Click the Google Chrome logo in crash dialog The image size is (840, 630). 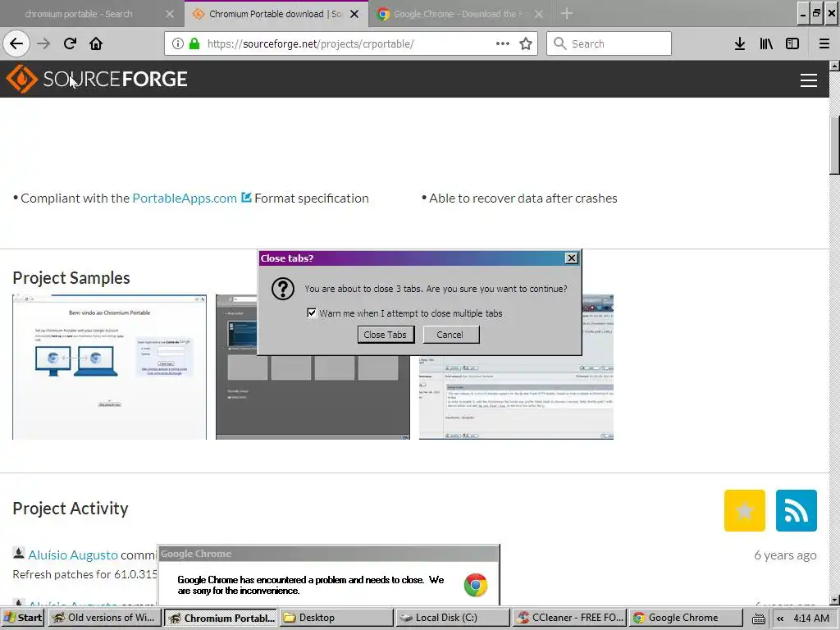tap(476, 585)
